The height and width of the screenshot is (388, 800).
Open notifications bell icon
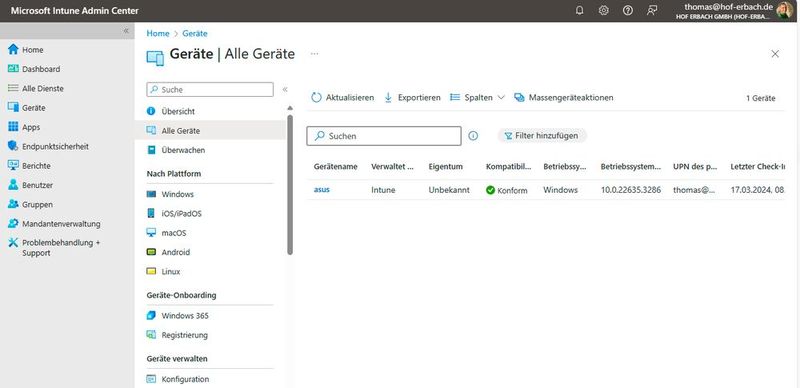pyautogui.click(x=579, y=10)
